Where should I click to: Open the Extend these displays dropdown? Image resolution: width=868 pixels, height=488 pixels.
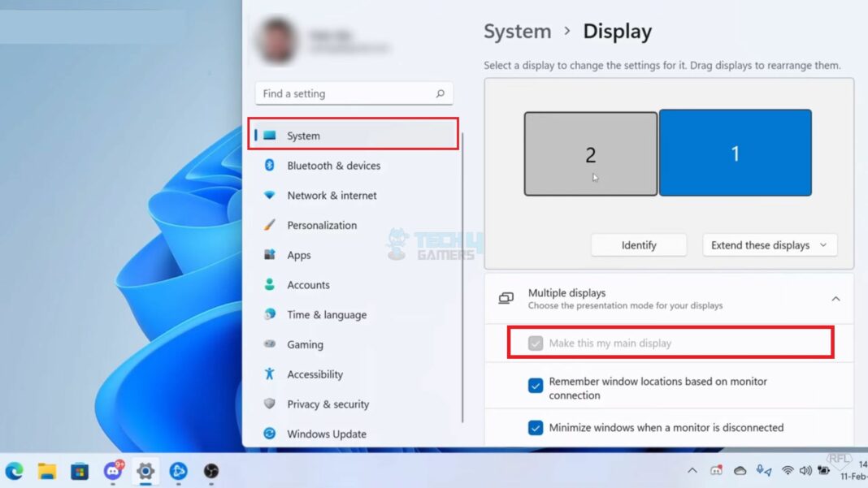coord(769,244)
